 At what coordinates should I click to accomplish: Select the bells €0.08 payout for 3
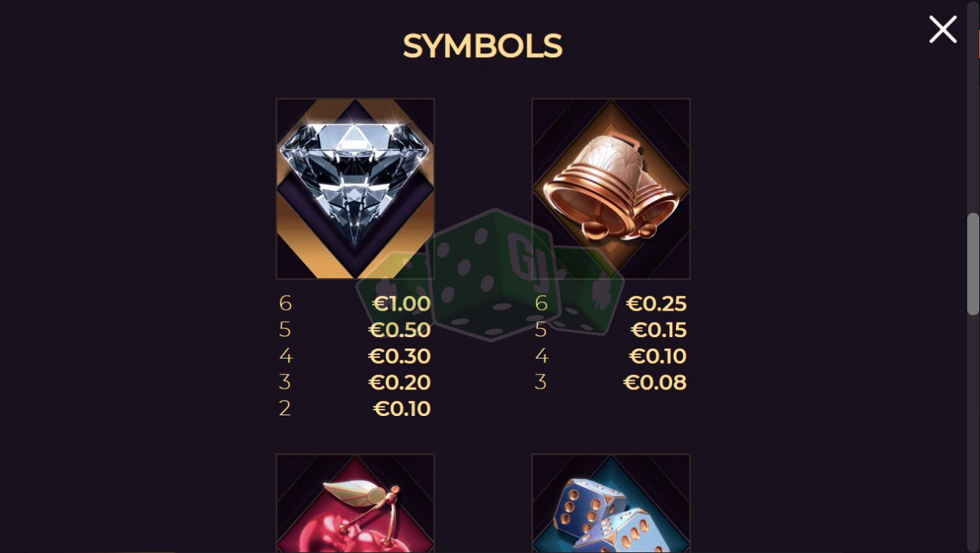[x=655, y=382]
